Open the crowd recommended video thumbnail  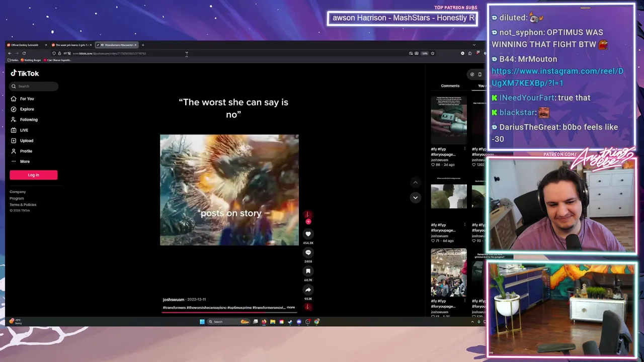click(x=449, y=272)
